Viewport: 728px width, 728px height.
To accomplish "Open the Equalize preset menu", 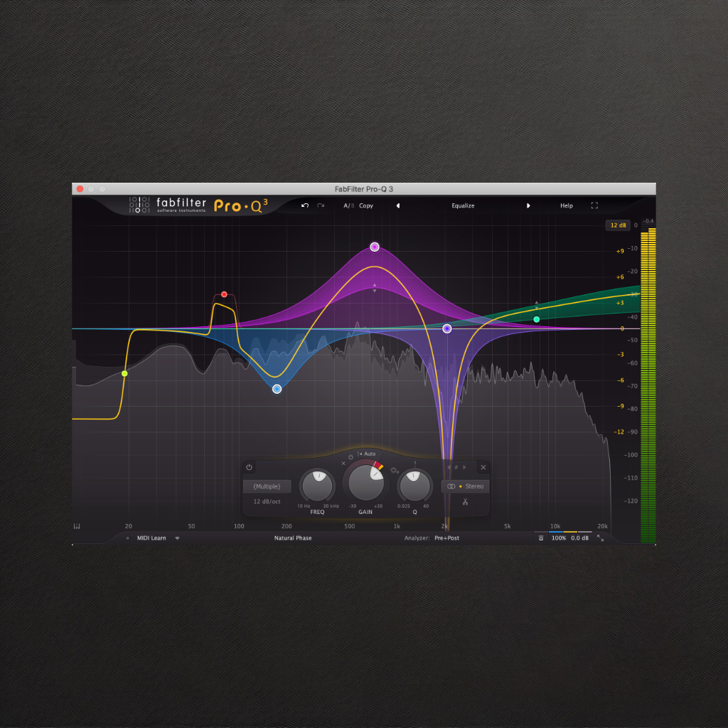I will (463, 205).
